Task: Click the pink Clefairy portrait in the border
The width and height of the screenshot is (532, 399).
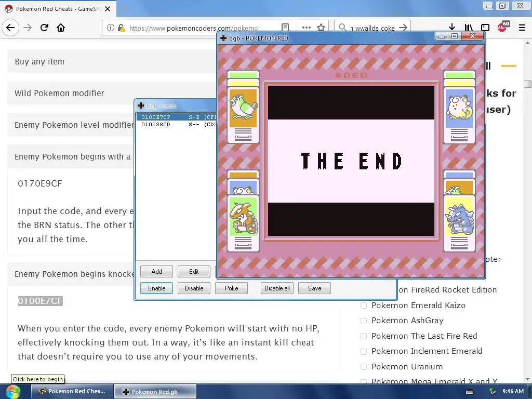Action: coord(459,108)
